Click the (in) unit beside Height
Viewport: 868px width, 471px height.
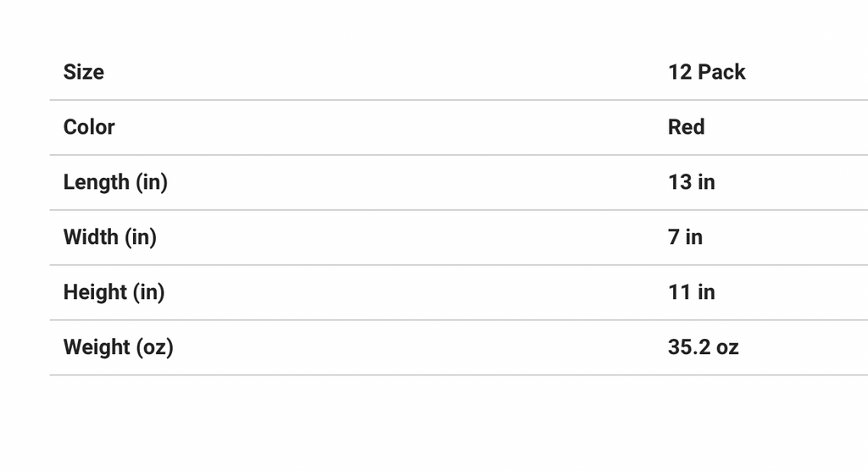(149, 292)
